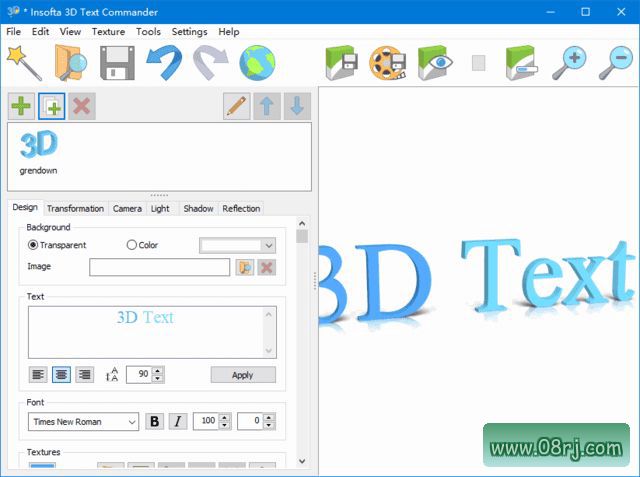640x477 pixels.
Task: Zoom out with minus magnifier
Action: coord(616,62)
